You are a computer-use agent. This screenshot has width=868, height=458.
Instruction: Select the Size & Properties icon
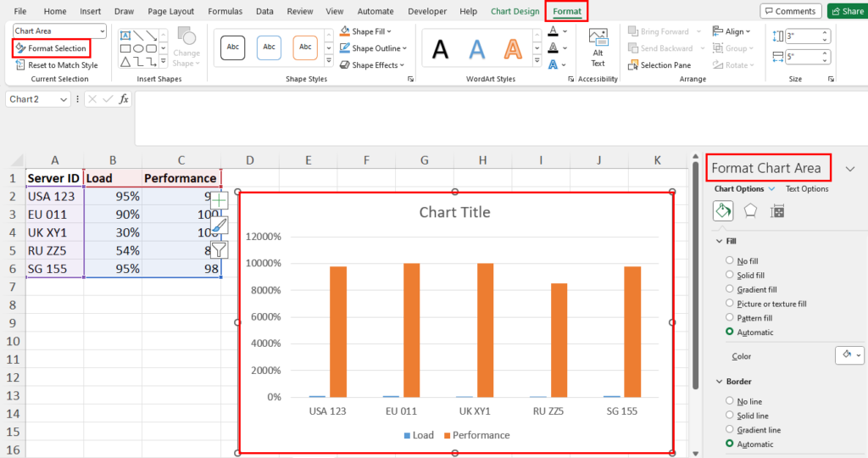[777, 211]
